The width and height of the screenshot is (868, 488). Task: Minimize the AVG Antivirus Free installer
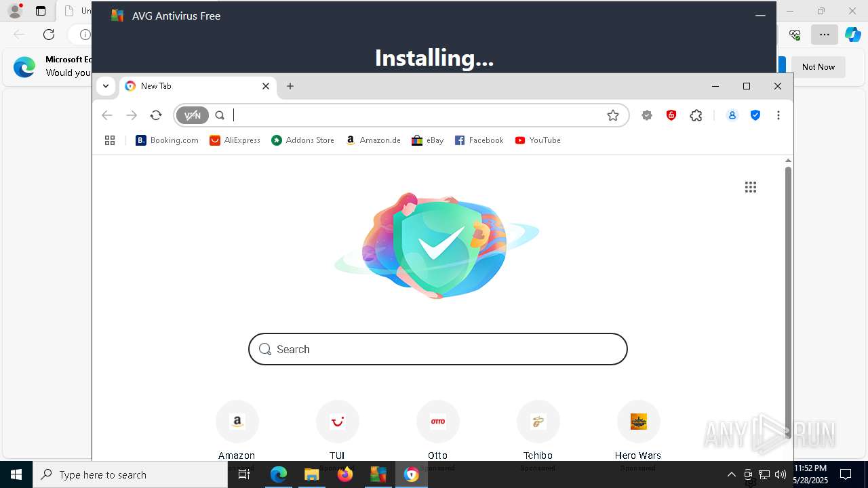coord(760,16)
